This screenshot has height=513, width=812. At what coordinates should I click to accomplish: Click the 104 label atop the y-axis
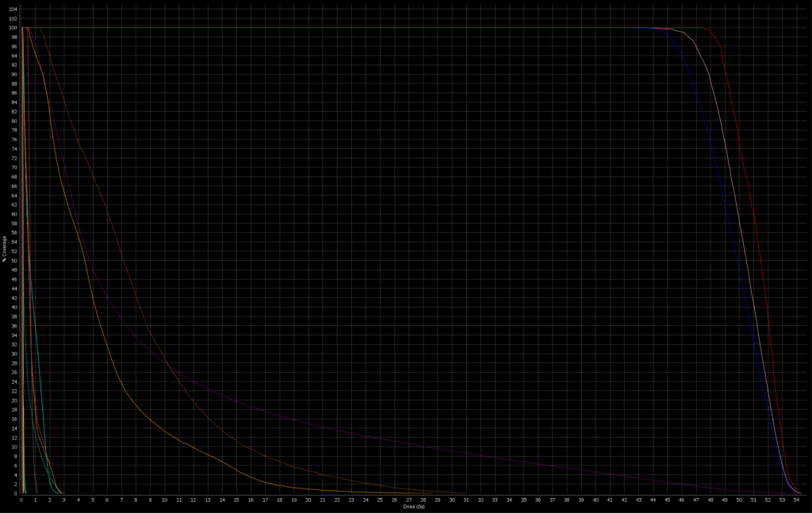13,9
